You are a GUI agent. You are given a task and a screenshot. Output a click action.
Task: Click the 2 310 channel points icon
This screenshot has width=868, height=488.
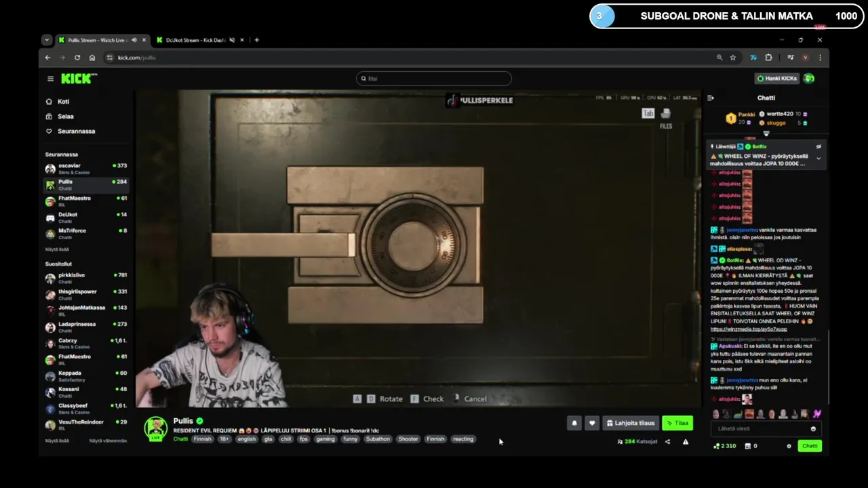click(717, 446)
